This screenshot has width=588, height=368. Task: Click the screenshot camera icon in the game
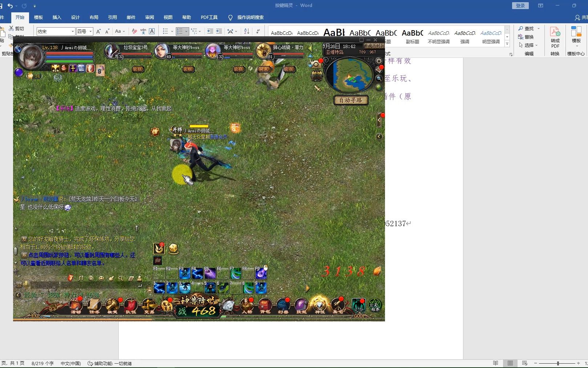tap(316, 64)
